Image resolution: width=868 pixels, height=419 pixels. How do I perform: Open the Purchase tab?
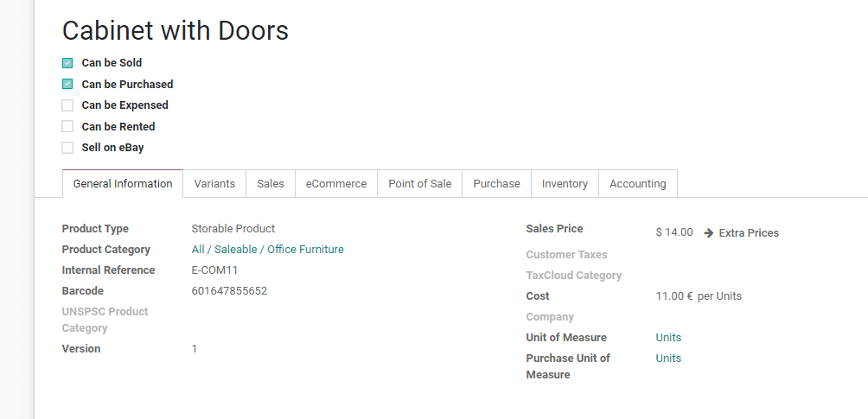[x=496, y=184]
